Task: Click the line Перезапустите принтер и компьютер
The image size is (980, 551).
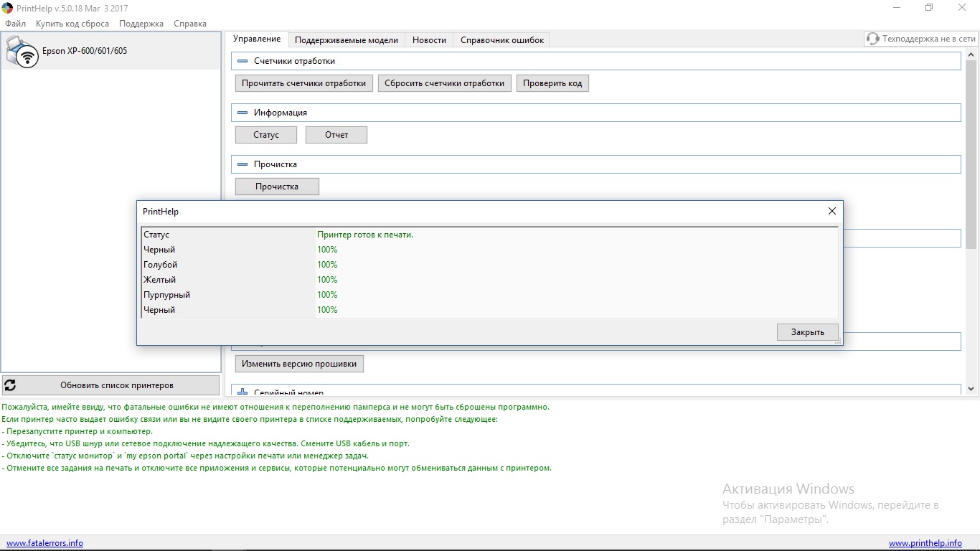Action: click(x=77, y=431)
